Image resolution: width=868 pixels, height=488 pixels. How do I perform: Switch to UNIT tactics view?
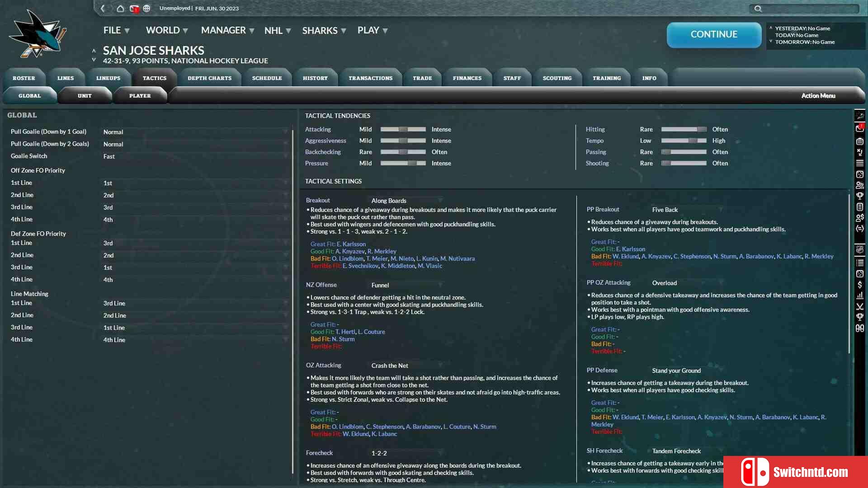coord(85,95)
